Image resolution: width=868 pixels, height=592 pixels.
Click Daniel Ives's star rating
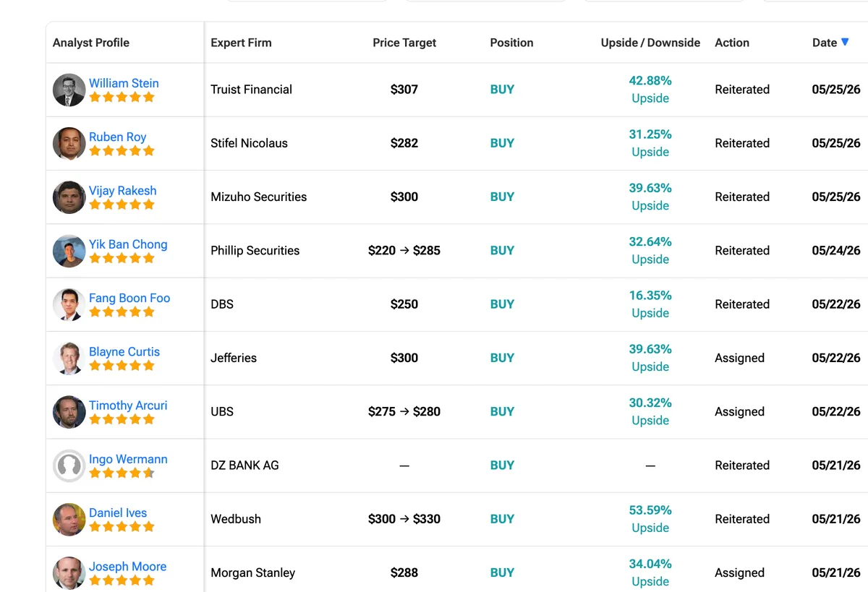coord(122,527)
